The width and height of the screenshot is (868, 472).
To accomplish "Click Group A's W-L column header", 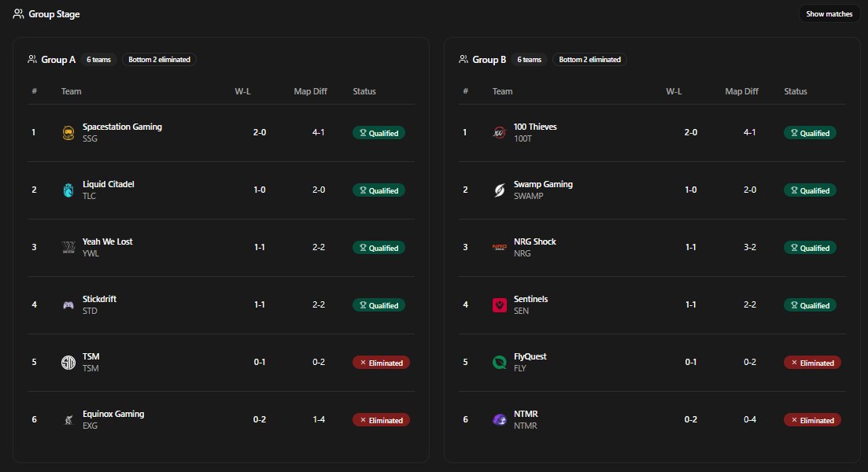I will 242,91.
